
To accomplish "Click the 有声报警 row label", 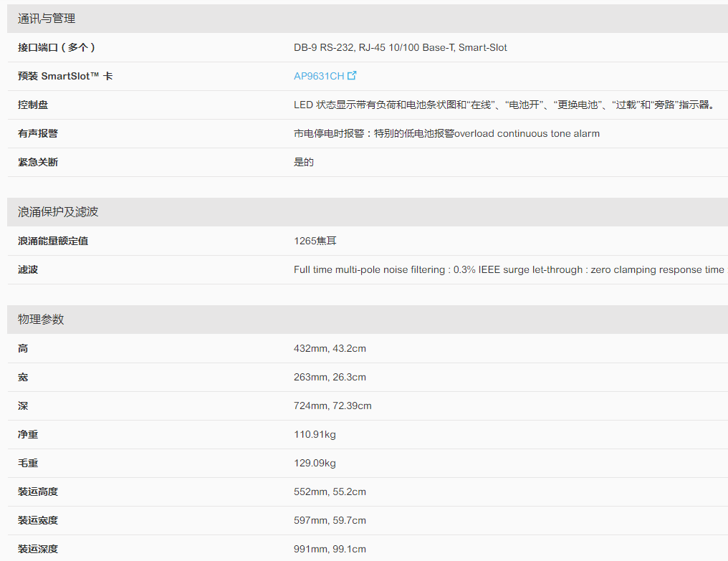I will tap(38, 133).
